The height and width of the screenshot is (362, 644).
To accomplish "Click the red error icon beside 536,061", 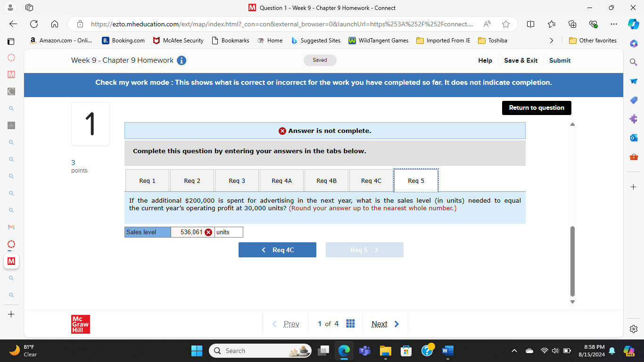I will point(208,232).
